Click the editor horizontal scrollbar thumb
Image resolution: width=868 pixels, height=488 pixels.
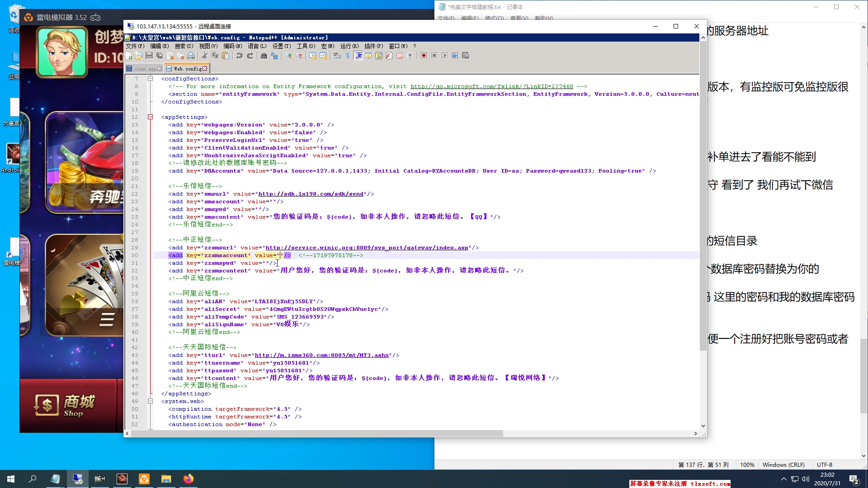(316, 433)
